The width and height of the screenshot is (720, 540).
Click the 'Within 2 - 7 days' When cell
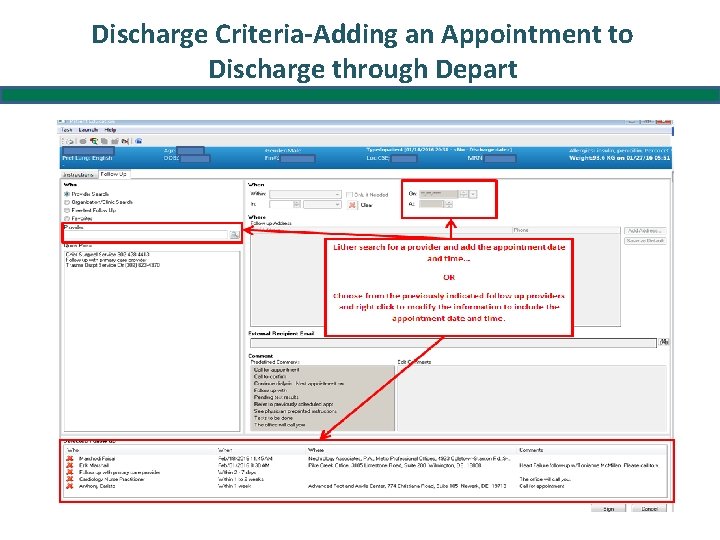tap(237, 472)
